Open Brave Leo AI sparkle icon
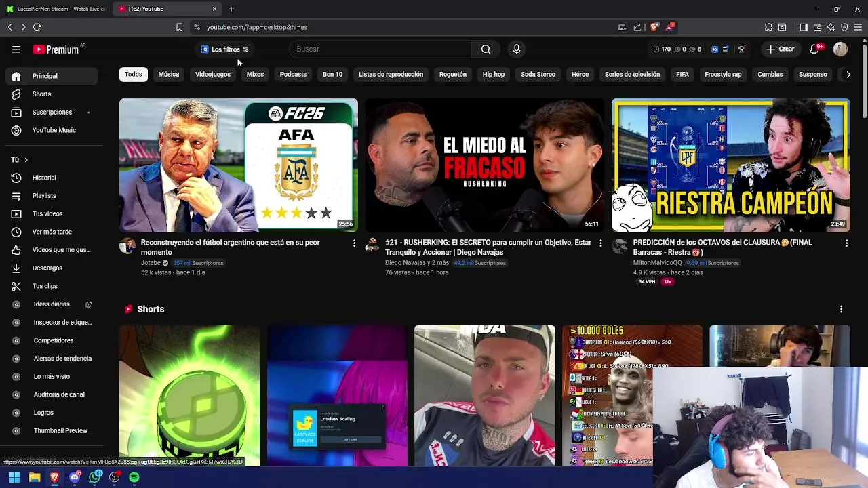Screen dimensions: 868x488 pyautogui.click(x=831, y=27)
